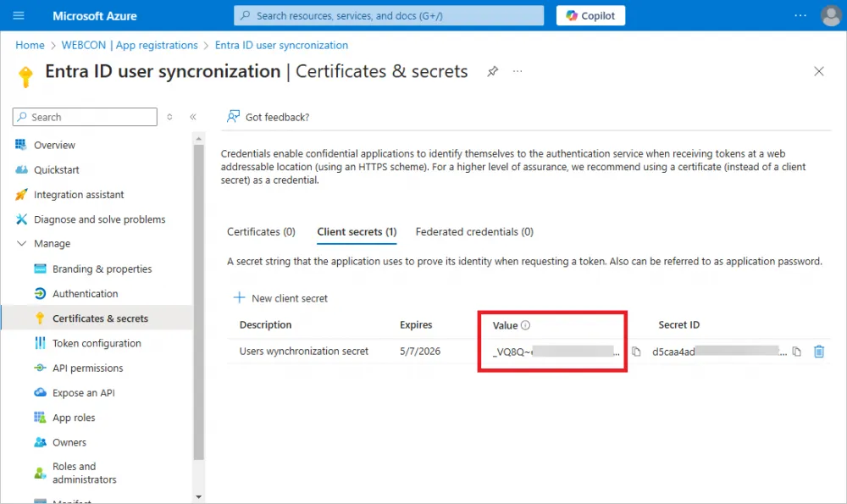
Task: Close the Certificates & secrets blade
Action: [819, 71]
